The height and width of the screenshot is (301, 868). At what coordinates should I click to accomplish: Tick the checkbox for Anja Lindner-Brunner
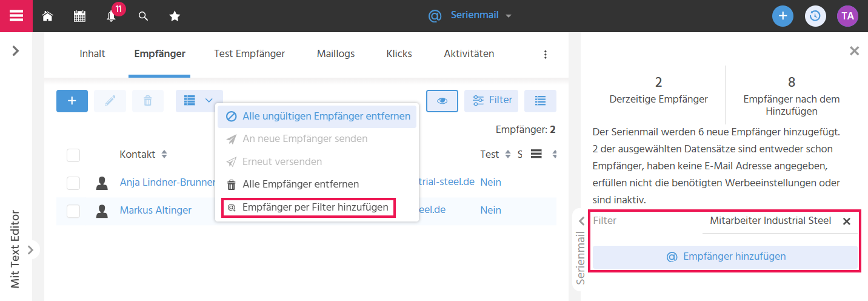click(x=73, y=183)
